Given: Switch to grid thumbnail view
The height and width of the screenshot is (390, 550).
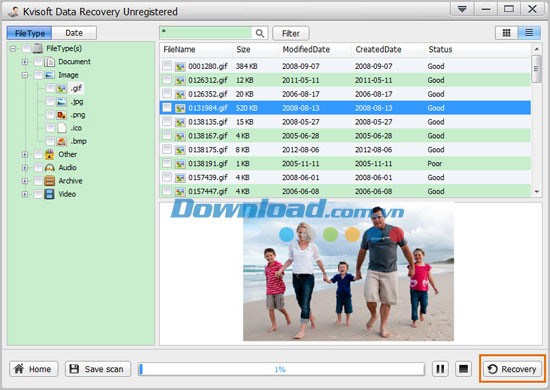Looking at the screenshot, I should pos(506,33).
